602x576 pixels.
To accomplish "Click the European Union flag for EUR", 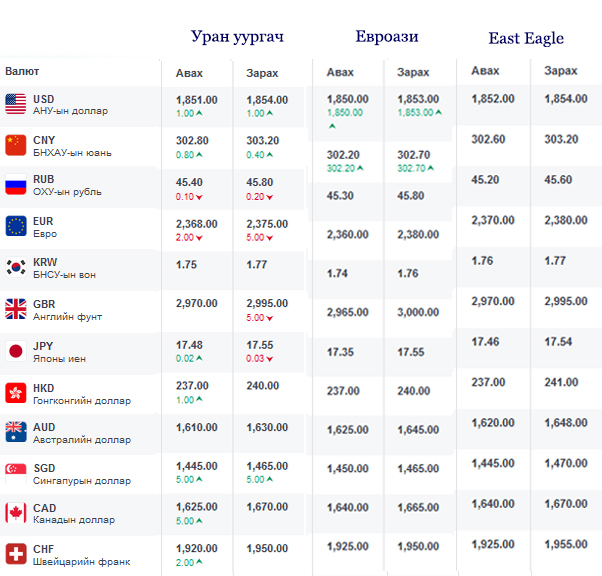I will click(15, 225).
